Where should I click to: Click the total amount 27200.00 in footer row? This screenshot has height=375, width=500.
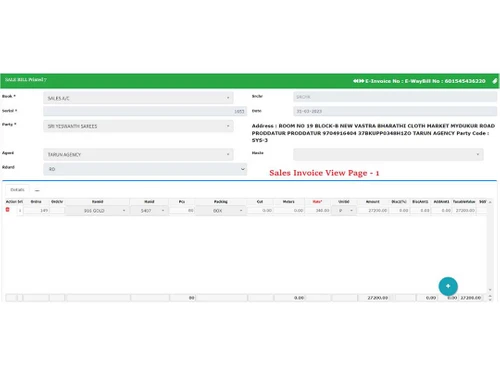pyautogui.click(x=378, y=298)
